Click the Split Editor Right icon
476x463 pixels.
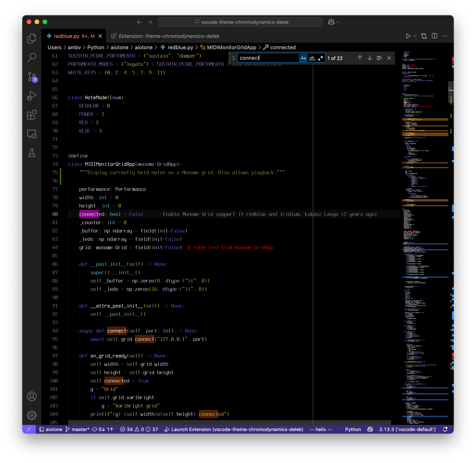coord(434,36)
